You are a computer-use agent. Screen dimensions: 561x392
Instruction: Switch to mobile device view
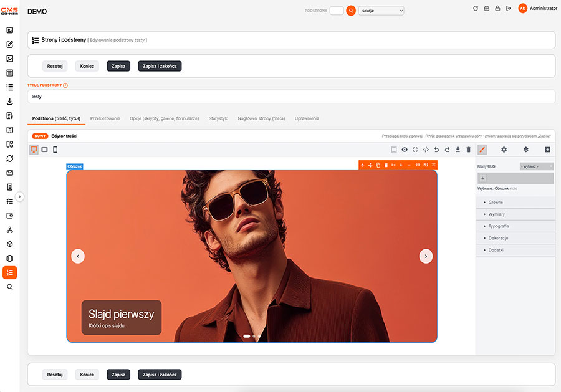[x=55, y=150]
